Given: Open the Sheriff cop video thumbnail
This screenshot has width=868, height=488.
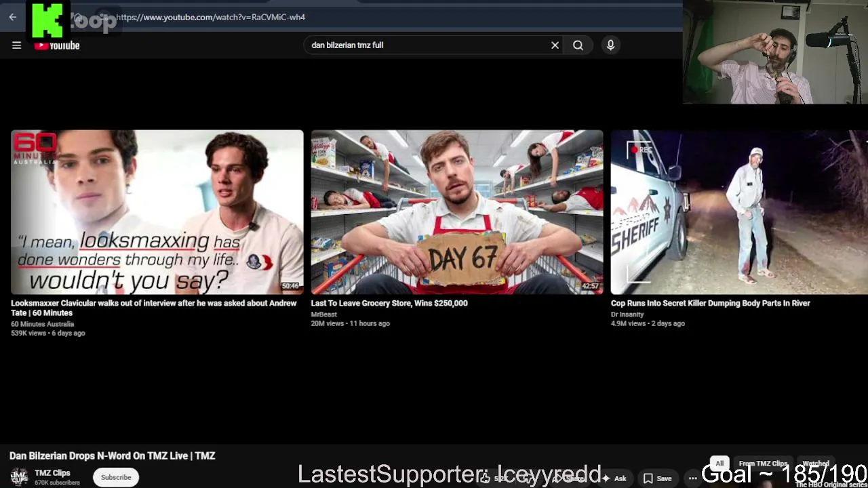Looking at the screenshot, I should (x=739, y=212).
